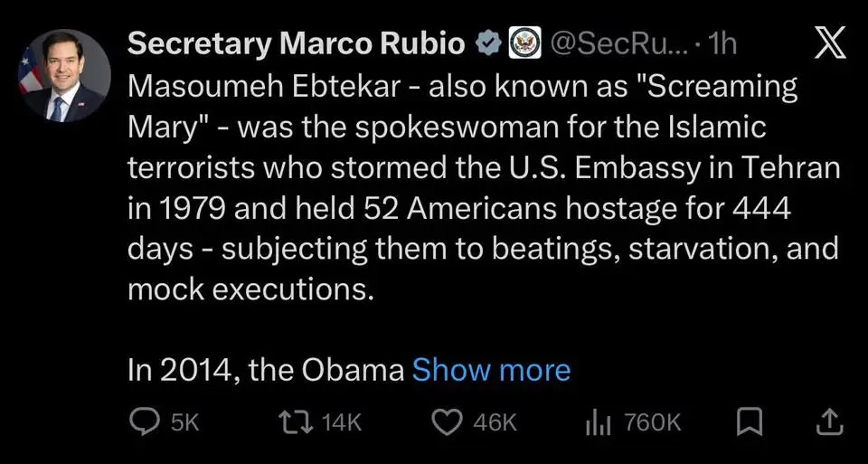Open the Secretary Marco Rubio display name

pos(297,44)
